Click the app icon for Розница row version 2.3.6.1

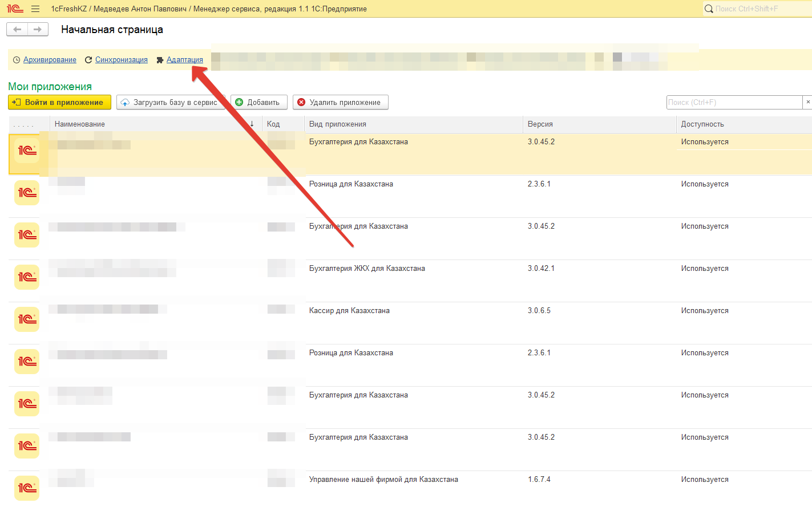tap(27, 193)
